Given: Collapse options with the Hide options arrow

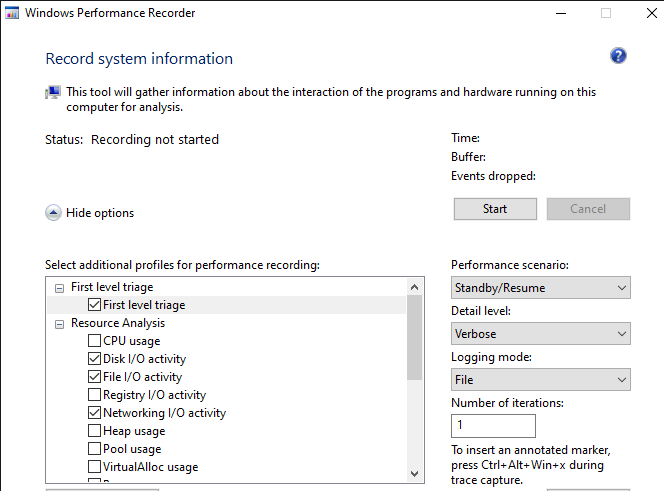Looking at the screenshot, I should [x=53, y=213].
